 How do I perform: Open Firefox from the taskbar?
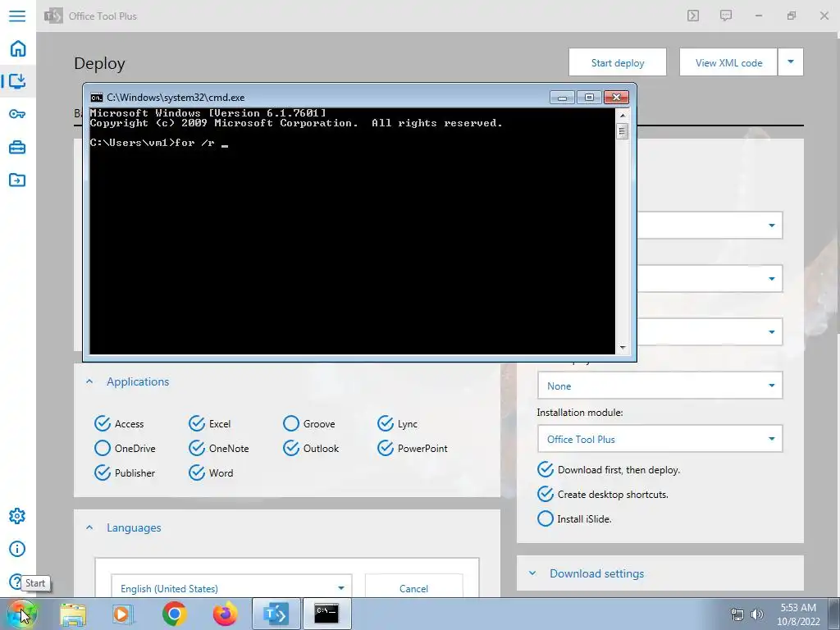point(225,614)
